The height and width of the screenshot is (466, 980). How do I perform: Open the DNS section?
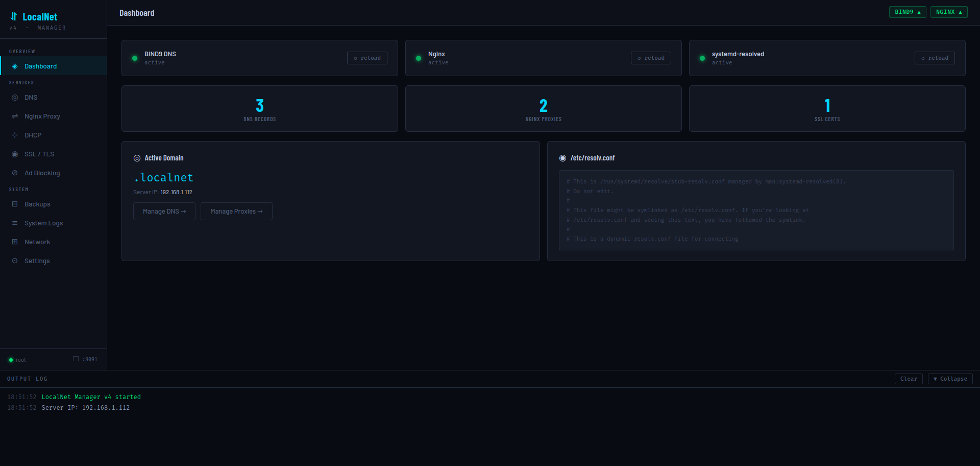[54, 98]
